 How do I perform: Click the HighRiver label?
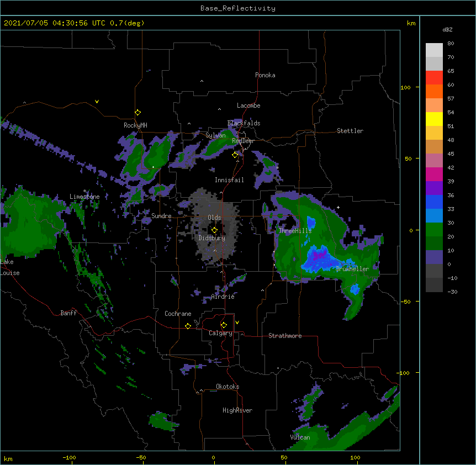tap(237, 410)
